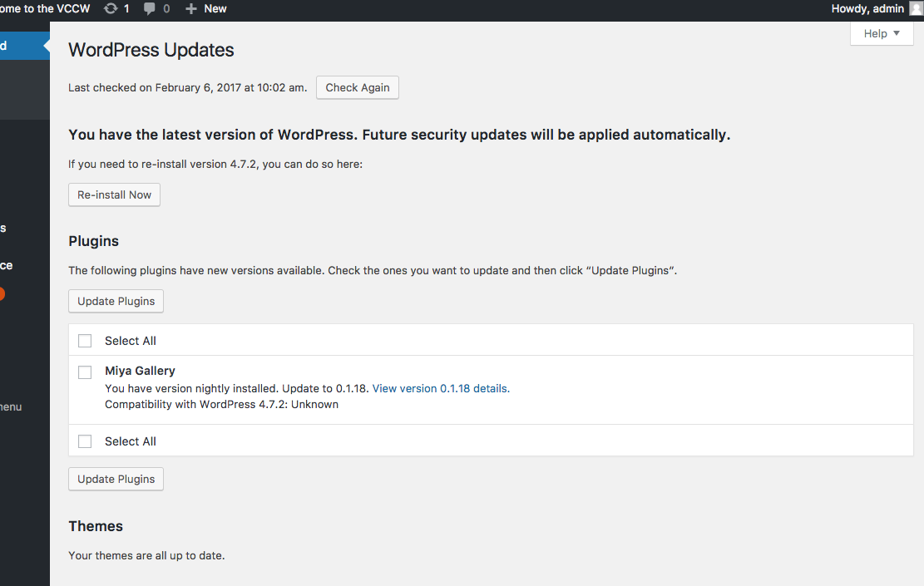Click the Check Again button
This screenshot has height=586, width=924.
pyautogui.click(x=358, y=88)
